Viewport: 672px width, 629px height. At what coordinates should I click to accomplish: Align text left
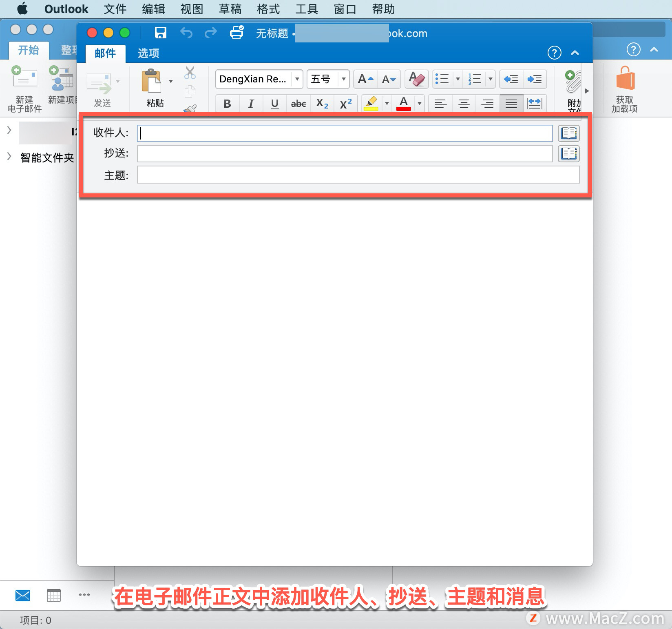point(440,104)
